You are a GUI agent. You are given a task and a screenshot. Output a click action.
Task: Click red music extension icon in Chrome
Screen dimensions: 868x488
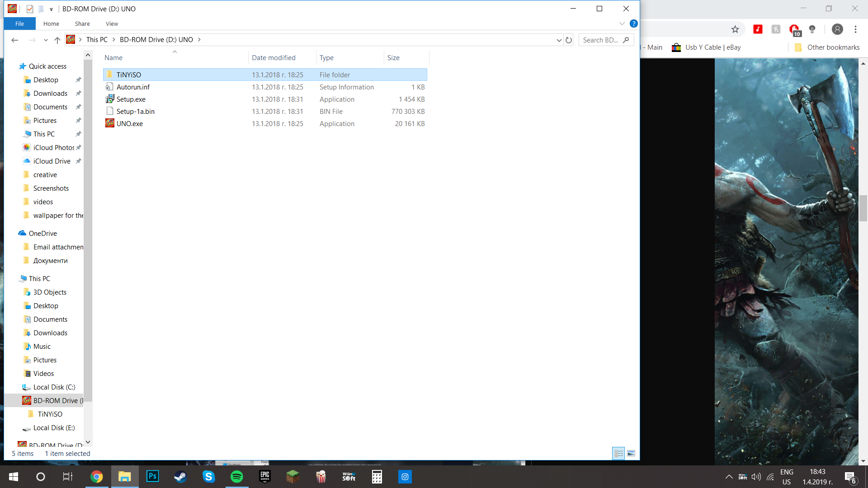[x=758, y=29]
